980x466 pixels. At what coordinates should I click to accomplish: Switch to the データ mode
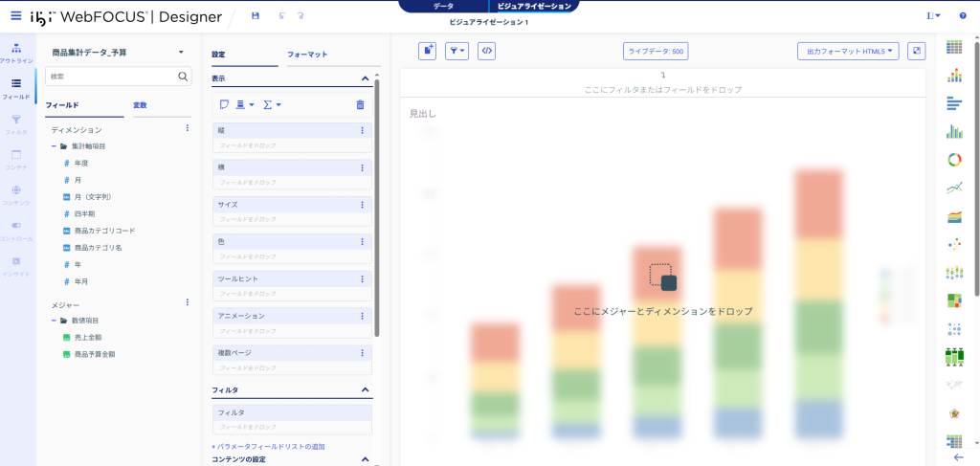pos(443,6)
